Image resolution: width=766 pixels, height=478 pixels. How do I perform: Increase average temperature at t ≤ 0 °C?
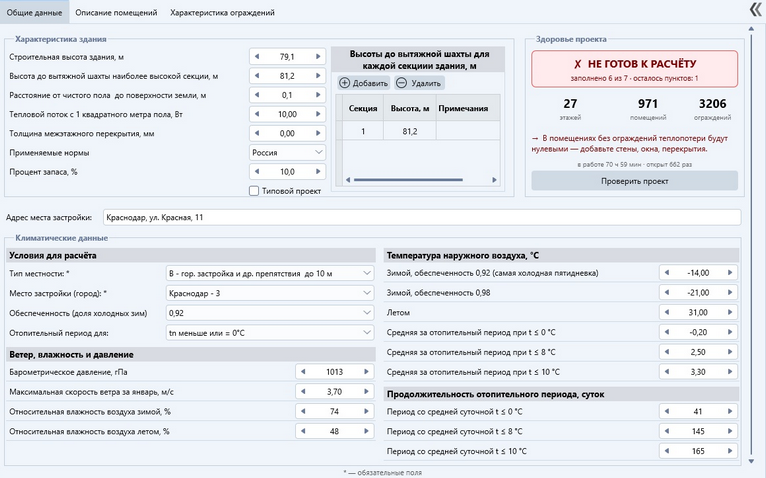(730, 332)
